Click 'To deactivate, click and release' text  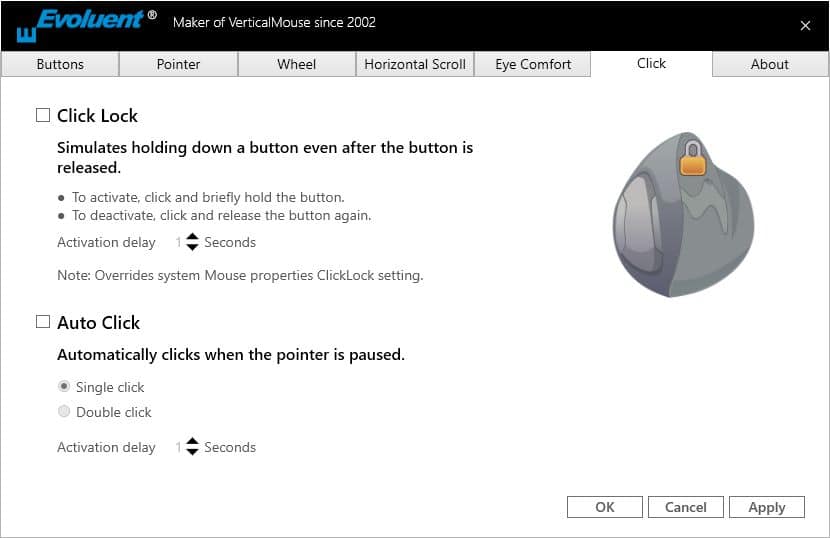[x=222, y=215]
